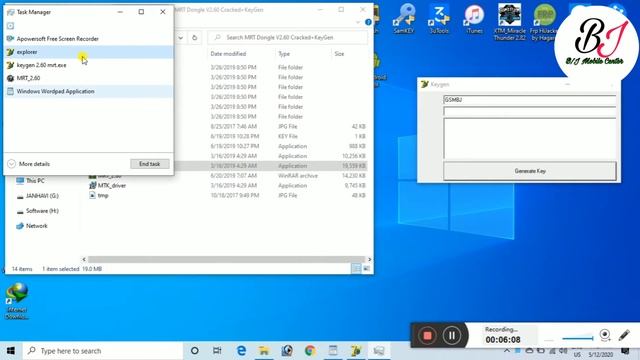Expand More details in Task Manager

tap(29, 164)
